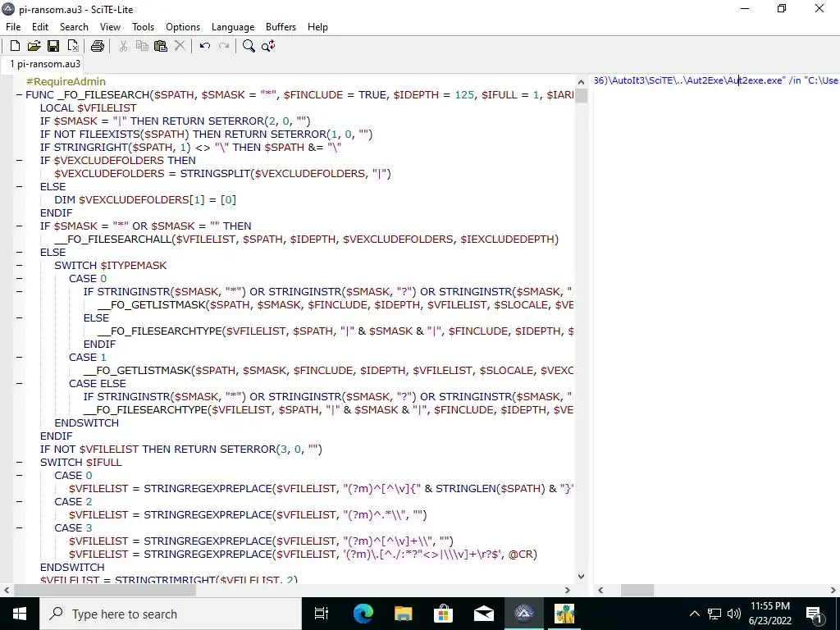Open Replace toolbar icon
The height and width of the screenshot is (630, 840).
click(x=268, y=46)
